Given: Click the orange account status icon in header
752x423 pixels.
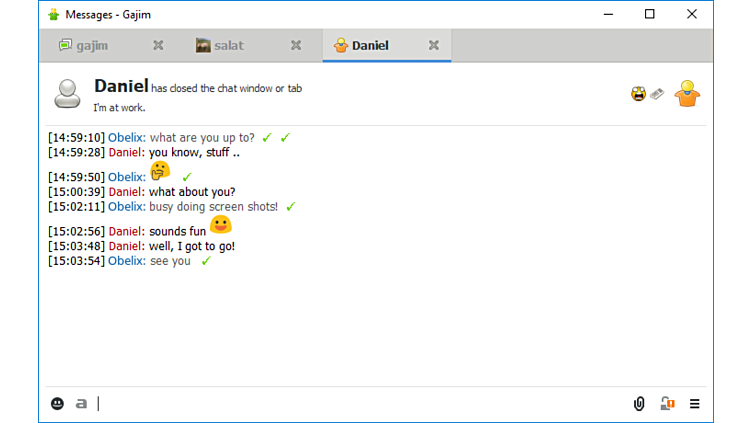Looking at the screenshot, I should pos(687,93).
